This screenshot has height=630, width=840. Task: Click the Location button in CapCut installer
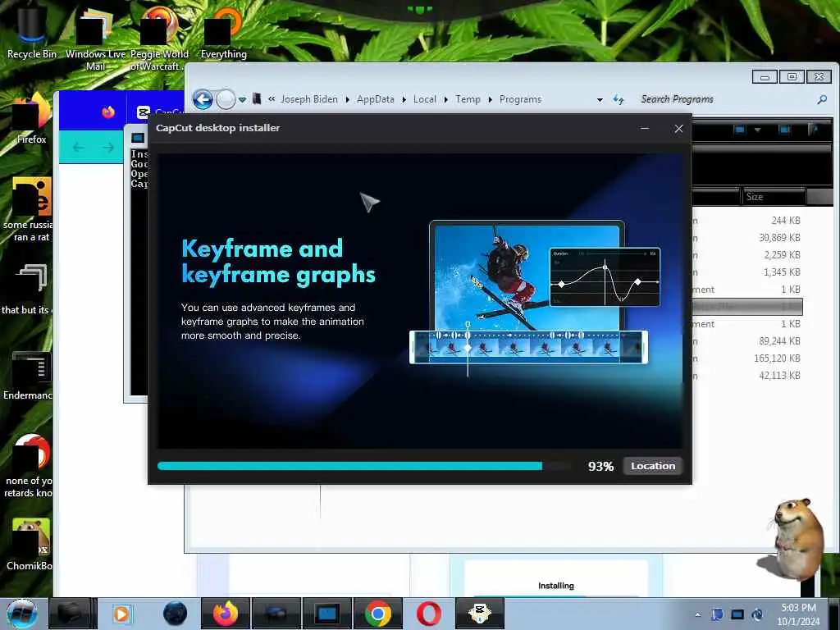click(653, 466)
